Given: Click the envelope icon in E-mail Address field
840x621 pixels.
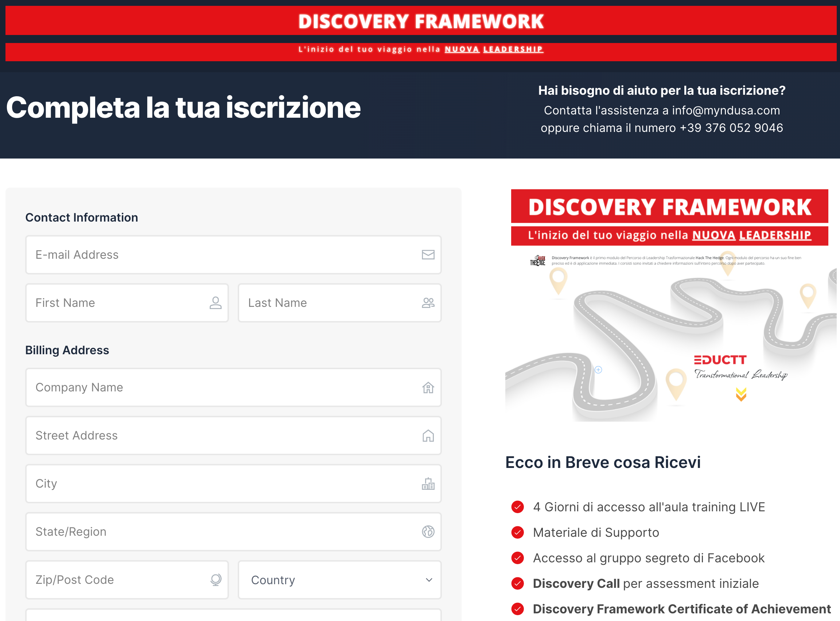Looking at the screenshot, I should coord(428,255).
